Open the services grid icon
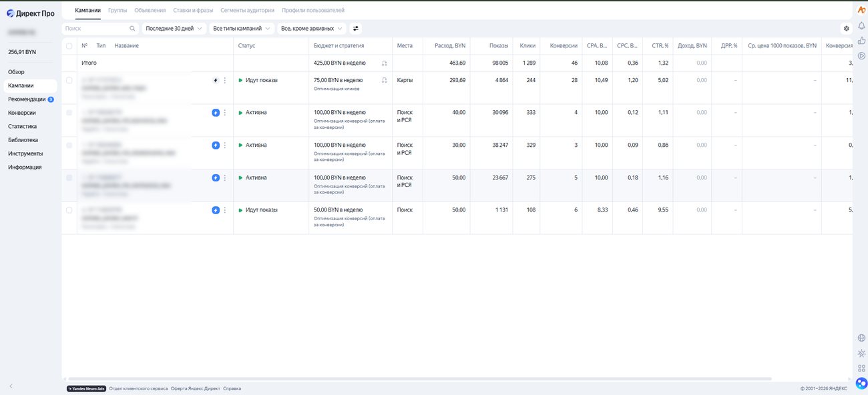868x395 pixels. (861, 368)
